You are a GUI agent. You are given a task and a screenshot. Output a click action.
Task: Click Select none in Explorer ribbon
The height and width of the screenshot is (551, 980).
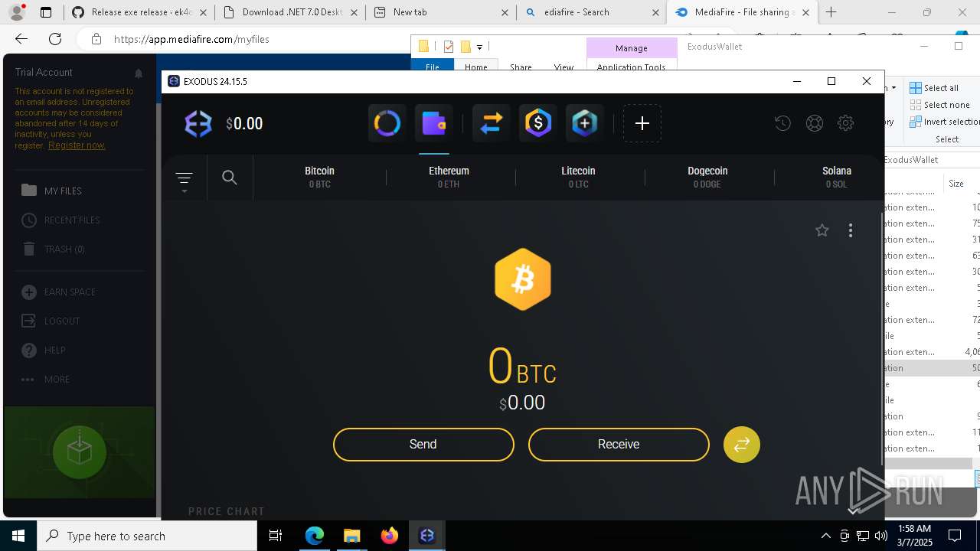(x=939, y=105)
